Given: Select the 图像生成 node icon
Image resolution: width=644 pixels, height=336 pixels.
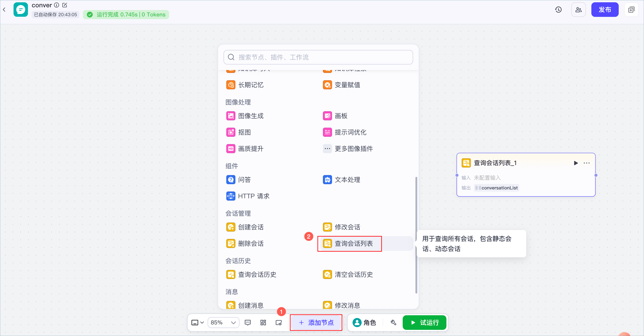Looking at the screenshot, I should pyautogui.click(x=230, y=116).
